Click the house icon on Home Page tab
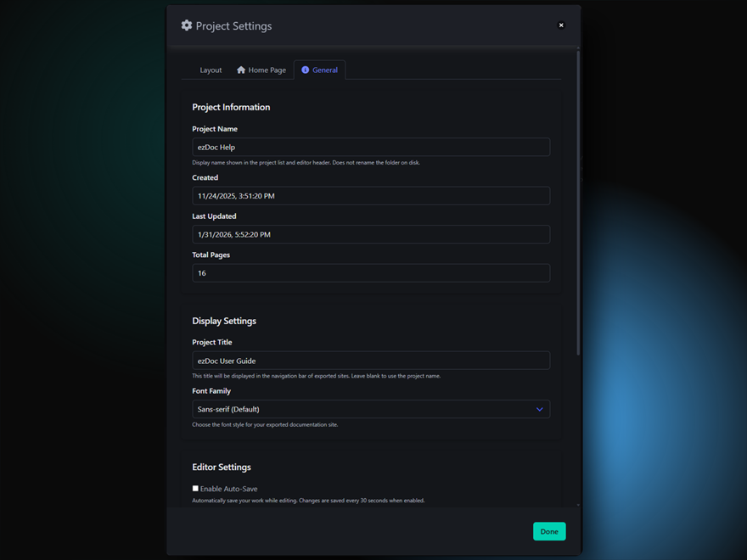The height and width of the screenshot is (560, 747). 241,70
